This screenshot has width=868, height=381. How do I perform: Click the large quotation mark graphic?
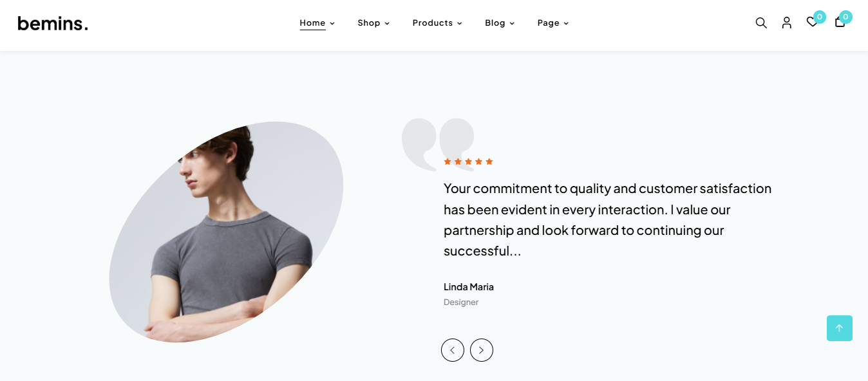click(438, 144)
